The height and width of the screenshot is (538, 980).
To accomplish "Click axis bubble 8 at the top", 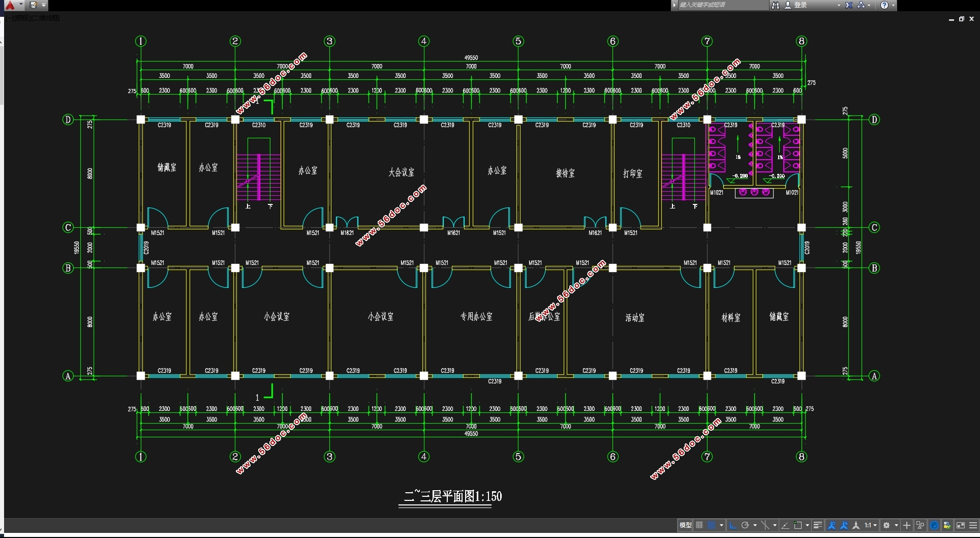I will click(802, 41).
